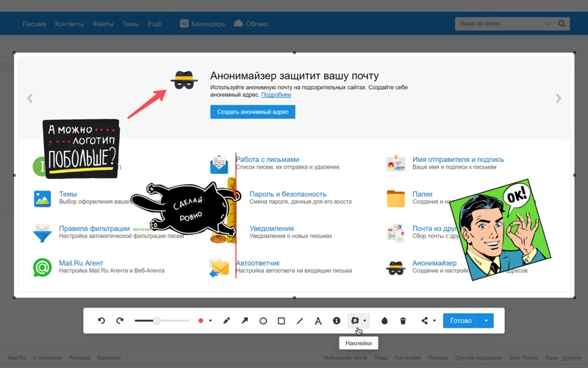Screen dimensions: 588x368
Task: Open the Календарь tab in header
Action: tap(202, 24)
